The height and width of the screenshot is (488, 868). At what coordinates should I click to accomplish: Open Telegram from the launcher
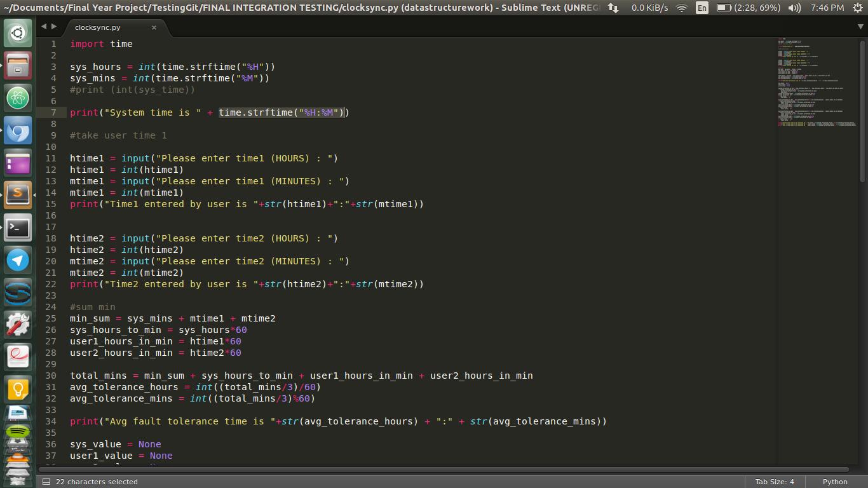pyautogui.click(x=18, y=261)
